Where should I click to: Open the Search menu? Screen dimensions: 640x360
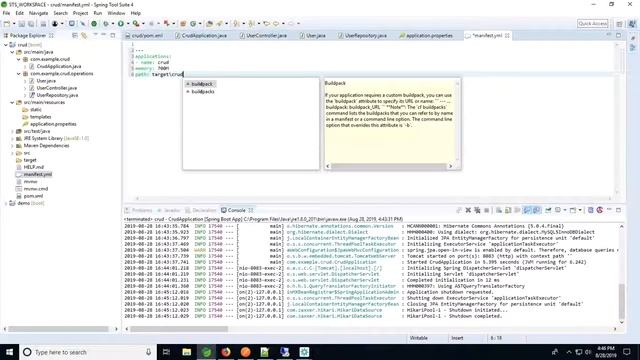60,13
